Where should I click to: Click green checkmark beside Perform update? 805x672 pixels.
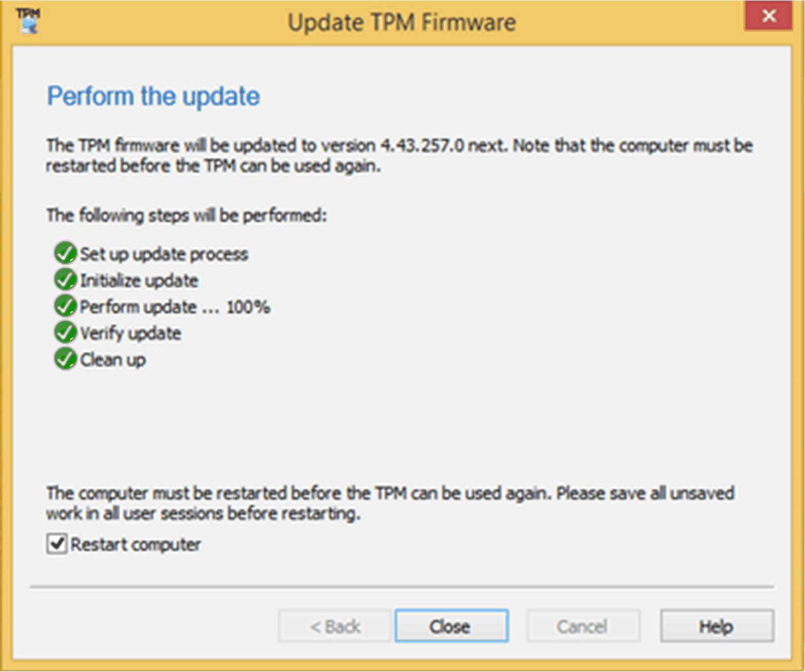(65, 306)
